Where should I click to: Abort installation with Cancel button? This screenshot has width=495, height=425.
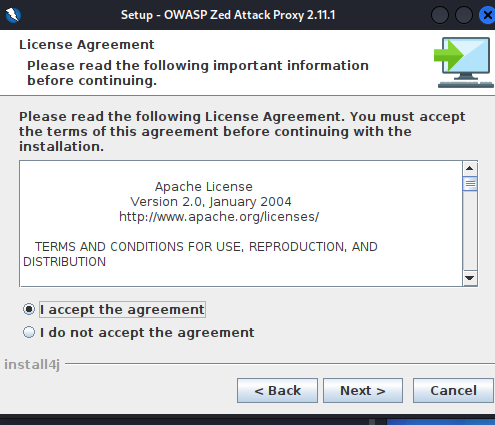453,390
